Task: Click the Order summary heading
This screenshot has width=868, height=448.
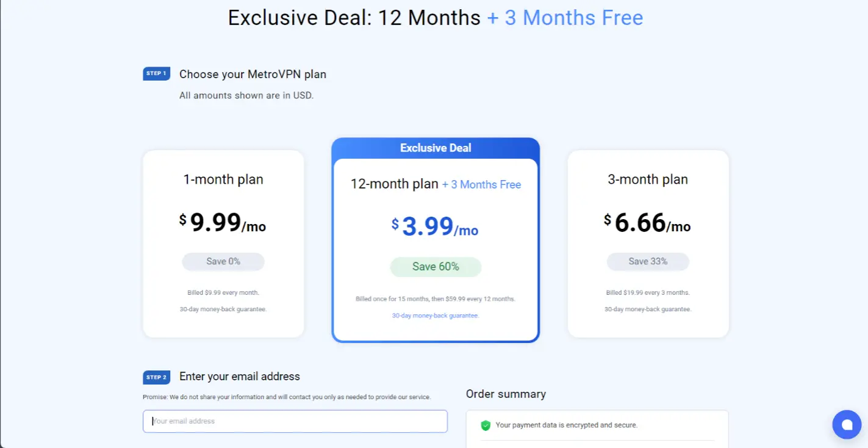Action: pyautogui.click(x=506, y=394)
